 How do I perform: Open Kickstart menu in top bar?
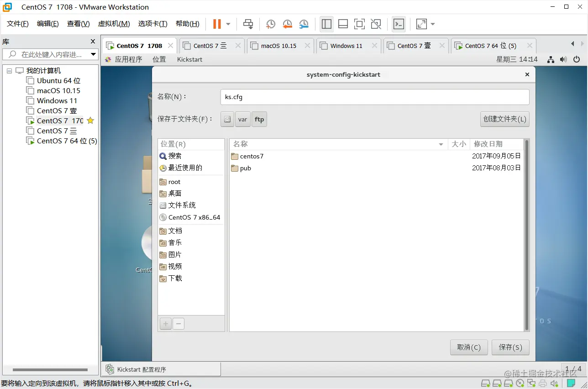(189, 59)
